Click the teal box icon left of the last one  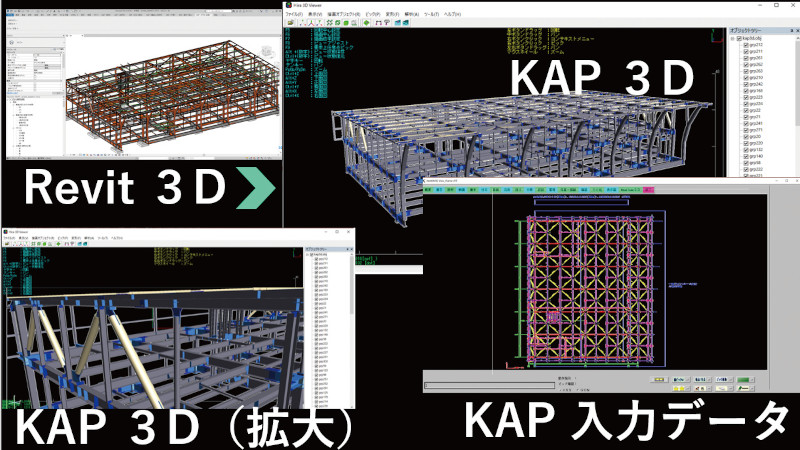click(x=397, y=22)
